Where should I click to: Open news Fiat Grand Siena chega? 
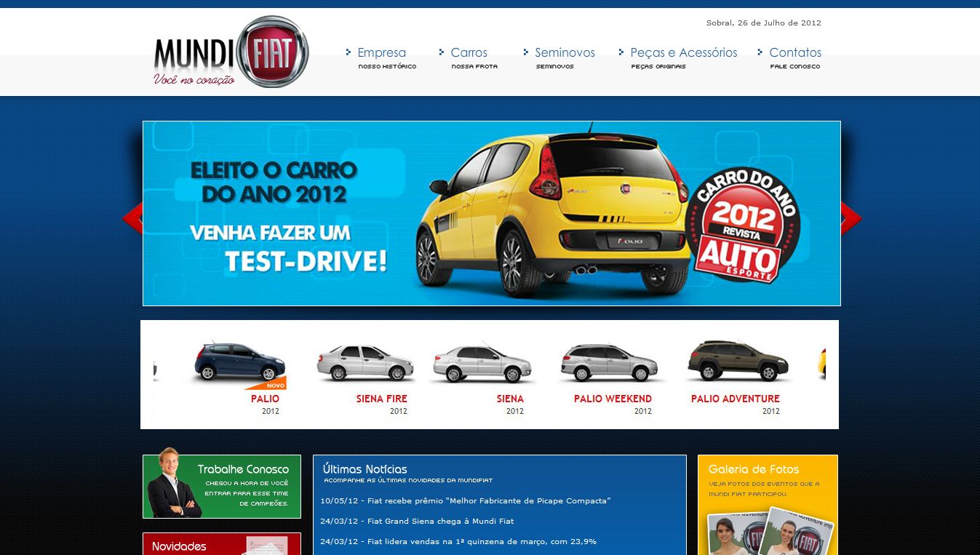tap(417, 521)
